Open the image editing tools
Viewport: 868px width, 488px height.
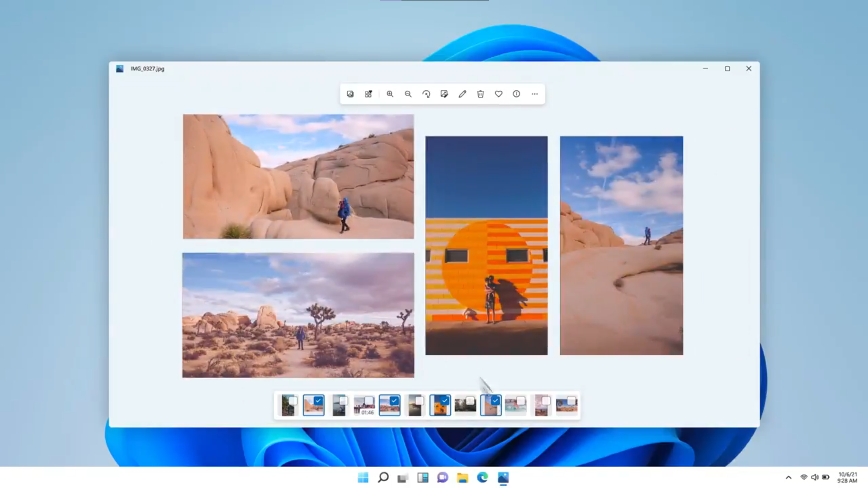(444, 94)
